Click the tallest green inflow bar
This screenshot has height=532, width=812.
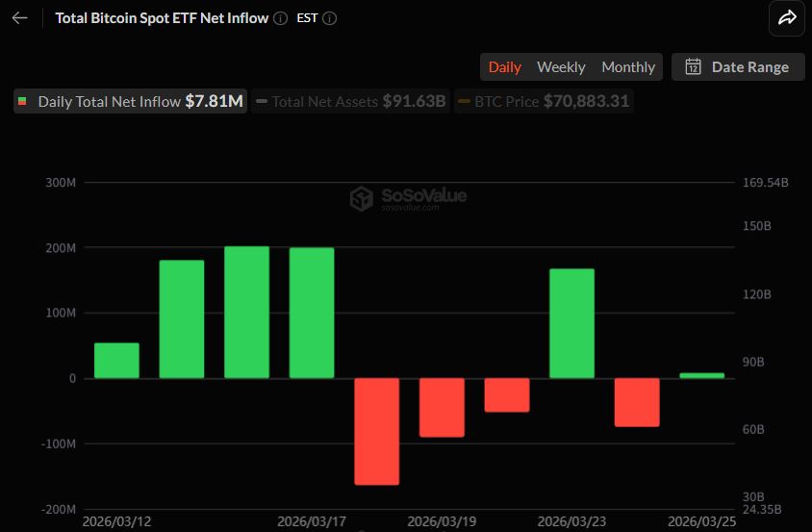click(x=246, y=312)
